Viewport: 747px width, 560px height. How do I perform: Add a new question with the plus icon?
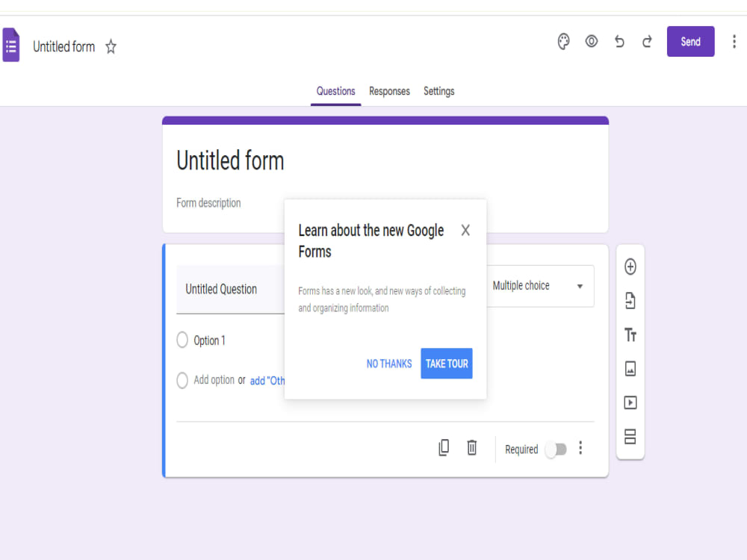click(x=630, y=267)
